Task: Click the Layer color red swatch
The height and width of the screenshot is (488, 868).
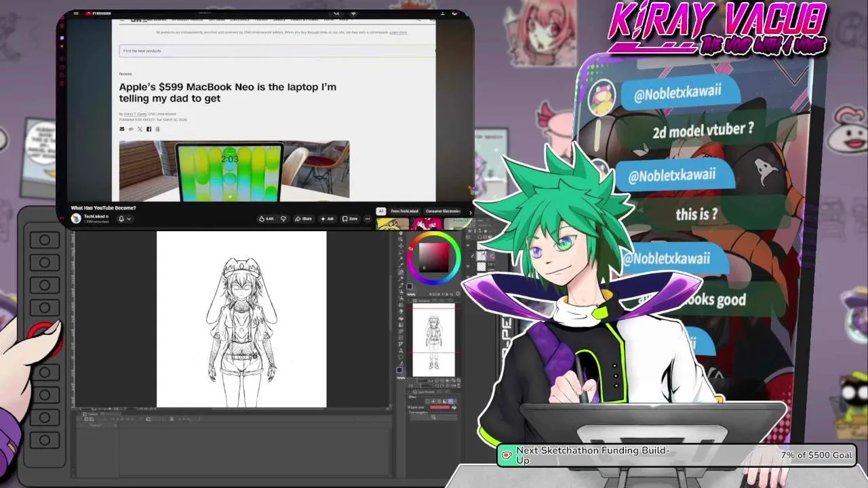Action: pos(440,407)
